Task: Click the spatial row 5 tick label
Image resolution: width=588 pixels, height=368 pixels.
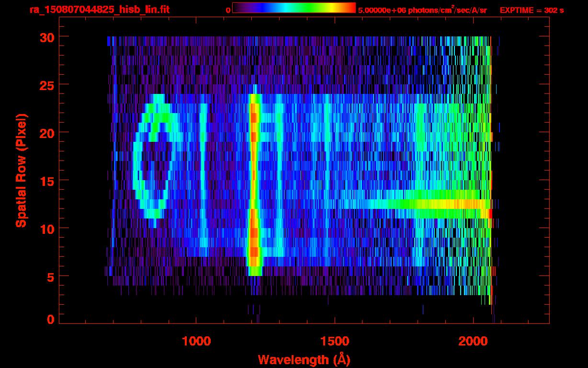Action: point(51,276)
